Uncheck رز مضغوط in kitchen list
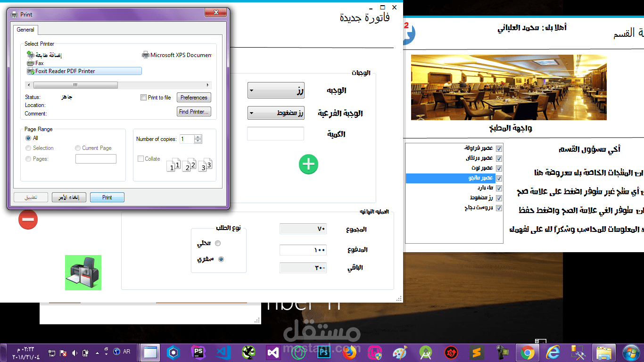644x362 pixels. (x=499, y=198)
